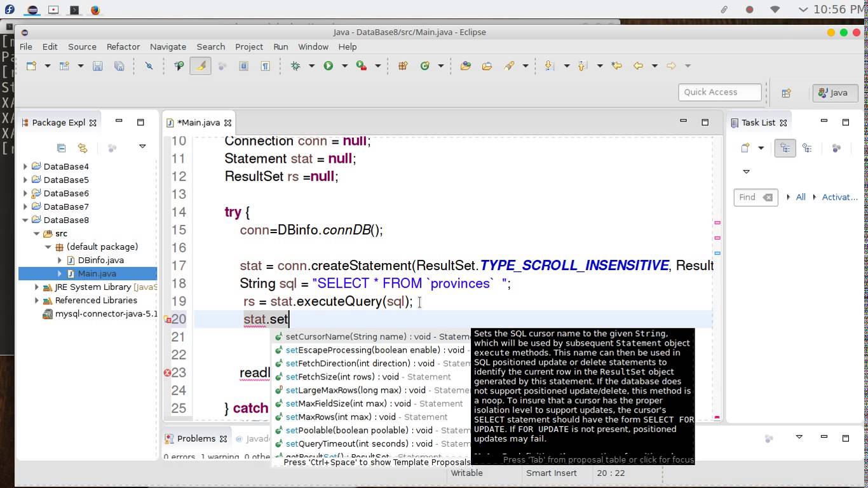
Task: Click the Last Edit Location icon
Action: [616, 65]
